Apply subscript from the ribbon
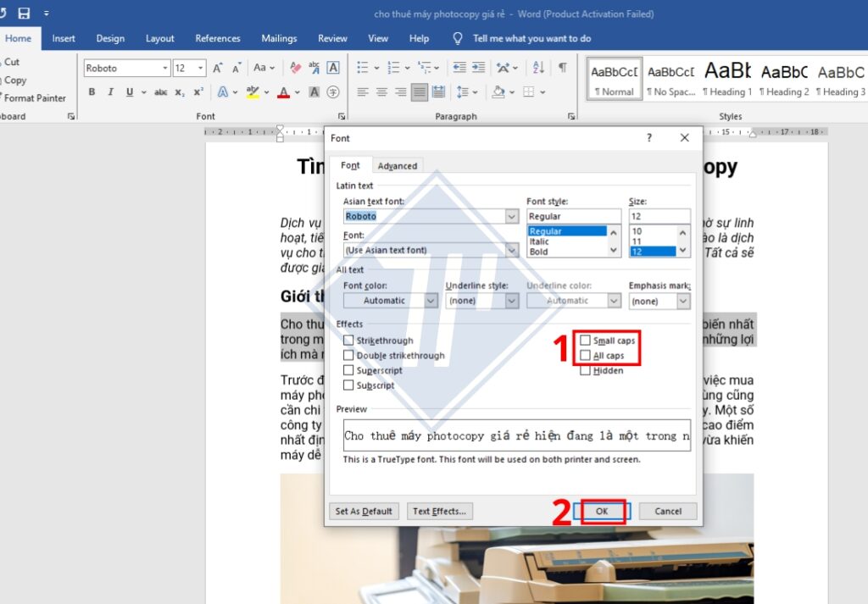This screenshot has height=604, width=868. pyautogui.click(x=180, y=91)
